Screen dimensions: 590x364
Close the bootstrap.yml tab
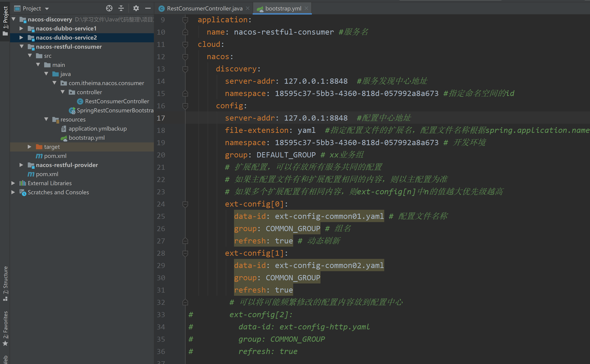(x=306, y=8)
